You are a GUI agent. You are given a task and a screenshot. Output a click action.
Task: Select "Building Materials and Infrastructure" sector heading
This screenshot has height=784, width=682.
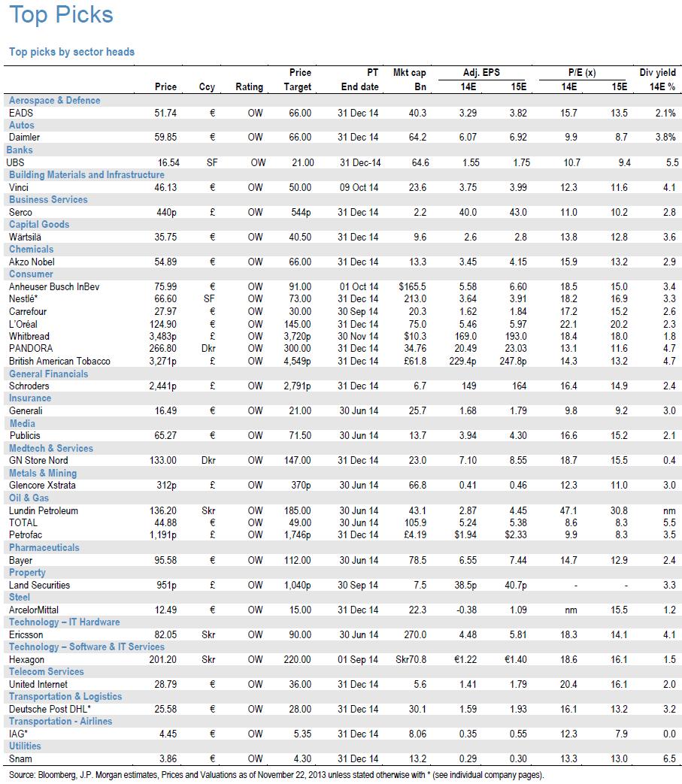pos(86,175)
